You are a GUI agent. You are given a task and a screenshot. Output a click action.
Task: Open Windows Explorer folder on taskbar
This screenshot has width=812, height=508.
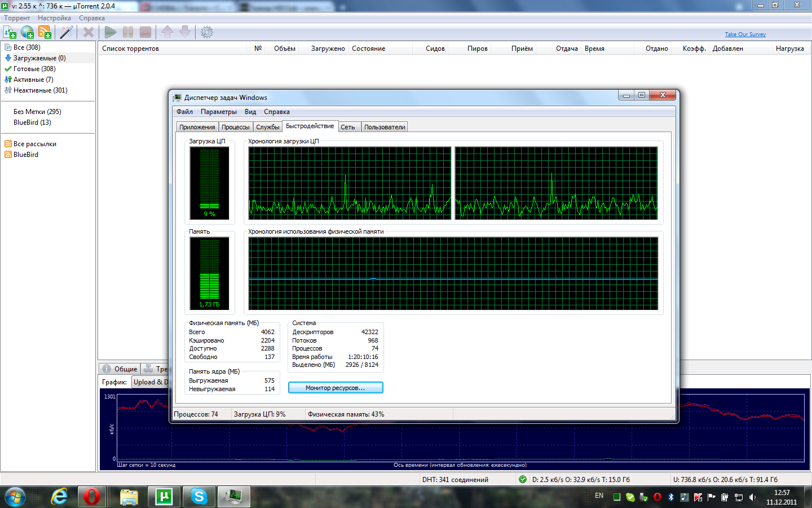tap(129, 497)
